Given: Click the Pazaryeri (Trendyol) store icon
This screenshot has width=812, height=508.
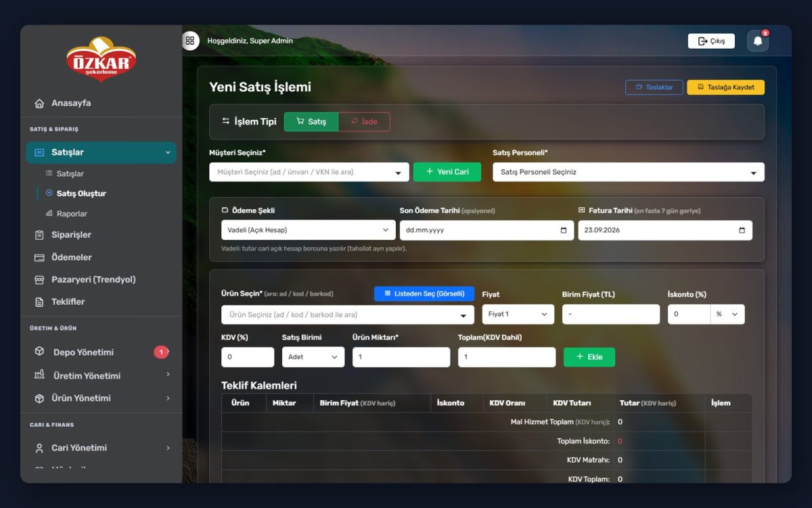Looking at the screenshot, I should click(39, 280).
